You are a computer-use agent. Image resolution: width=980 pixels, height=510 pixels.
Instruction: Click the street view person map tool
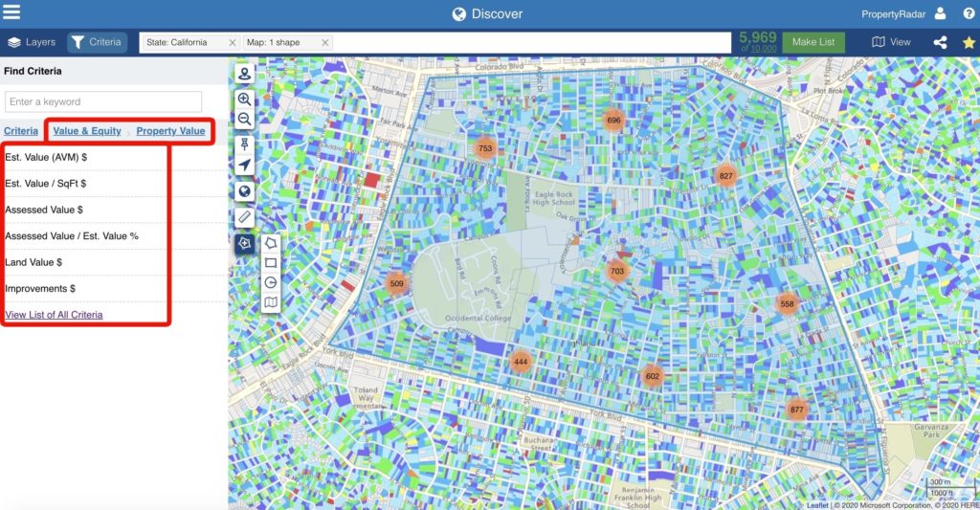click(x=244, y=74)
